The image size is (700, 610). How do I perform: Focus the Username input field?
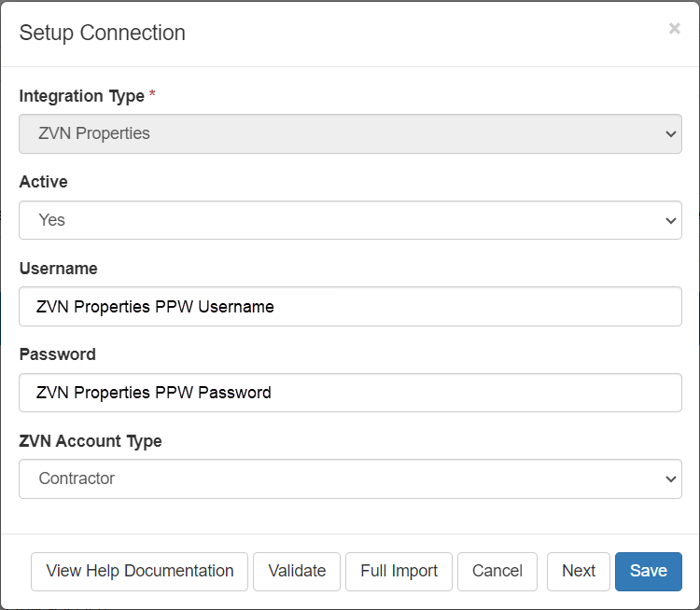pyautogui.click(x=350, y=306)
